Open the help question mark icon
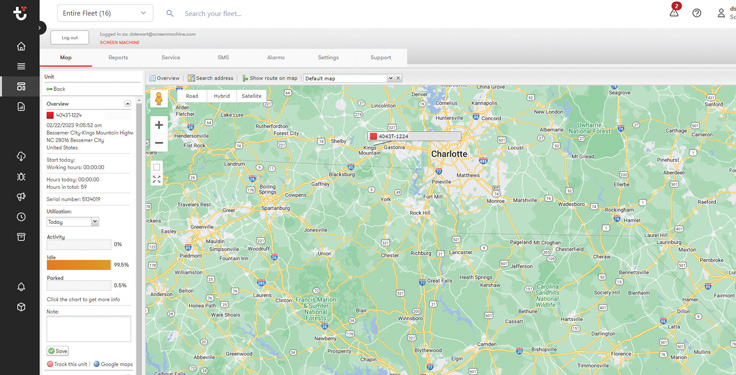 (x=697, y=13)
